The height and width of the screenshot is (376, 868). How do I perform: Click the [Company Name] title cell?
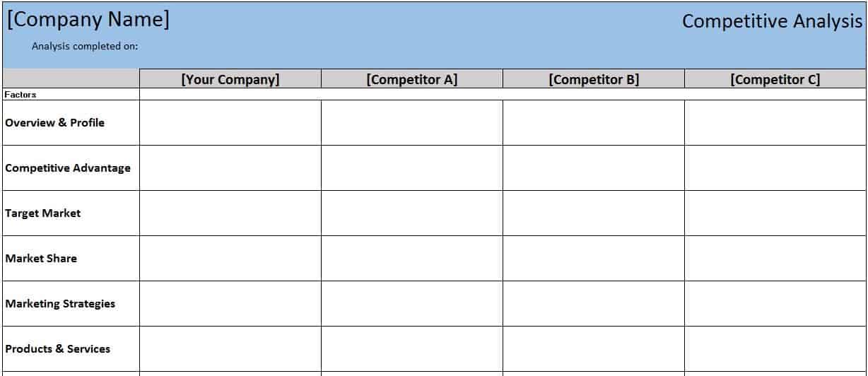tap(88, 20)
